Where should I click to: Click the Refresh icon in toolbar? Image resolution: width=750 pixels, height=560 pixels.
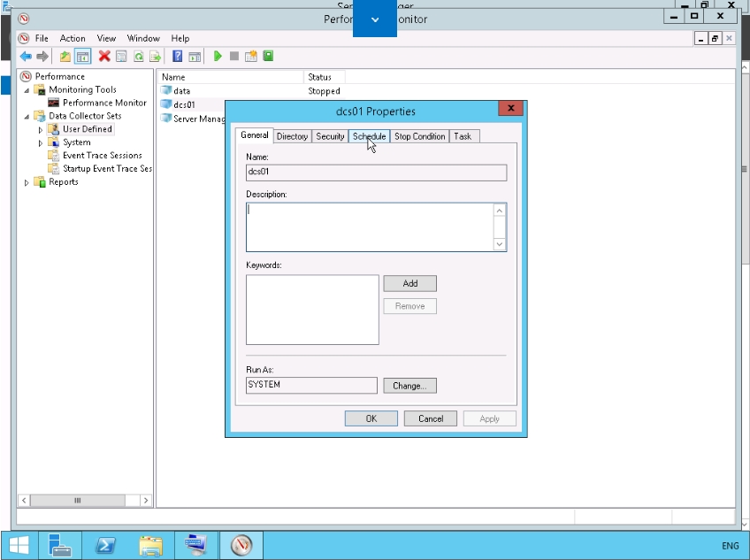139,57
